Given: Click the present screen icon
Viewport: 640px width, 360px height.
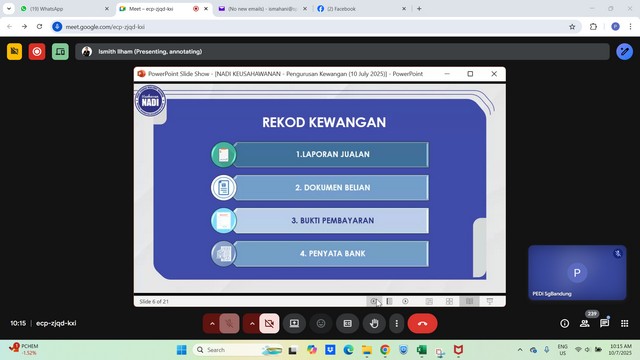Looking at the screenshot, I should (294, 324).
